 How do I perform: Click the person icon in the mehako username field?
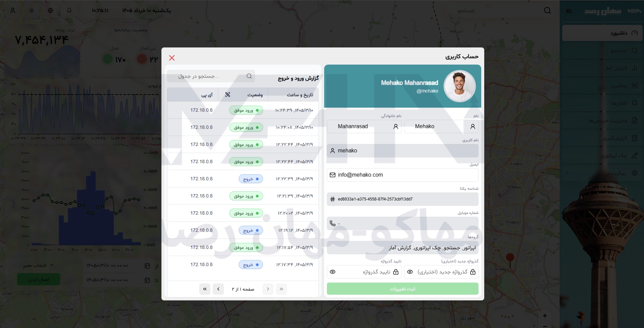pos(333,151)
